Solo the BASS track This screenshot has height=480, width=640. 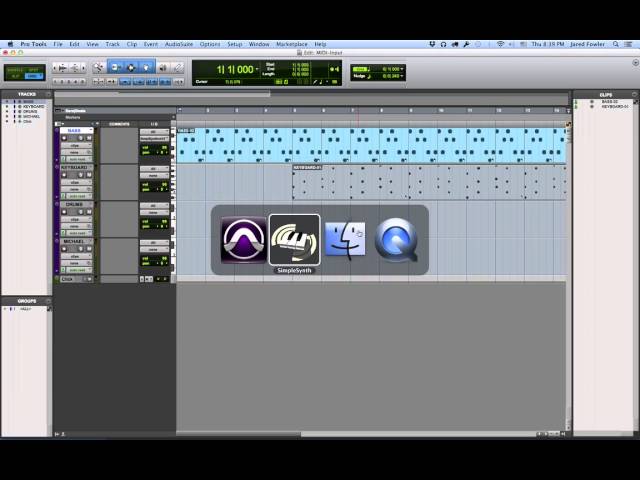coord(80,138)
